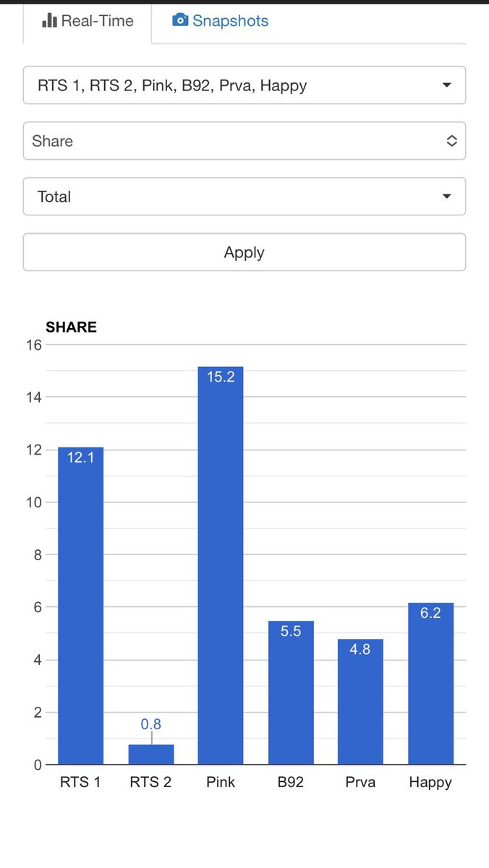Click the Pink axis label
The image size is (489, 868).
click(x=221, y=782)
